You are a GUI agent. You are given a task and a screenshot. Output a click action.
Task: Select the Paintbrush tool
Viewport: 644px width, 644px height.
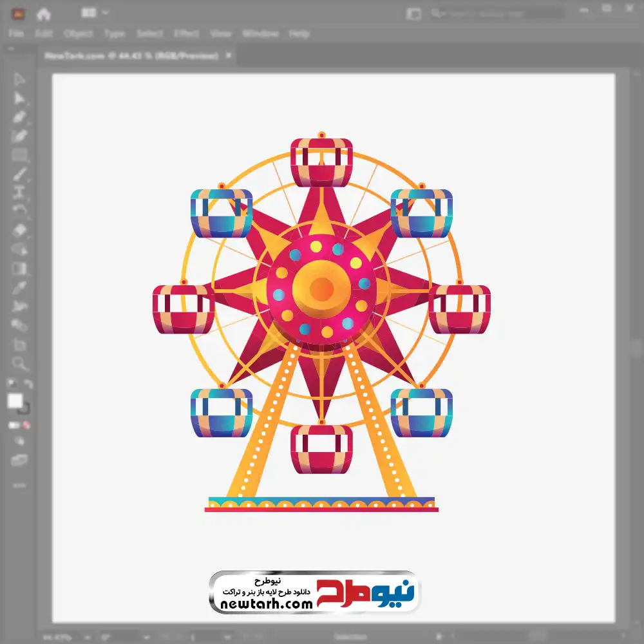[19, 174]
